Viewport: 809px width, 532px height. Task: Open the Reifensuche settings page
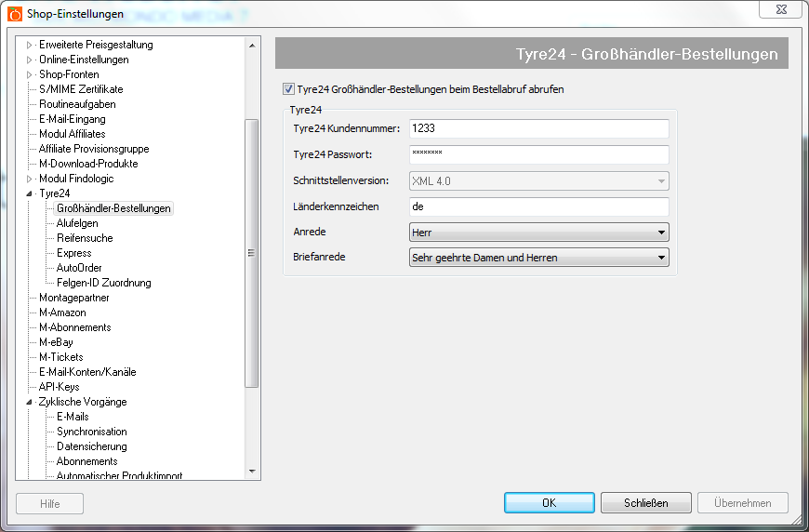(x=85, y=238)
